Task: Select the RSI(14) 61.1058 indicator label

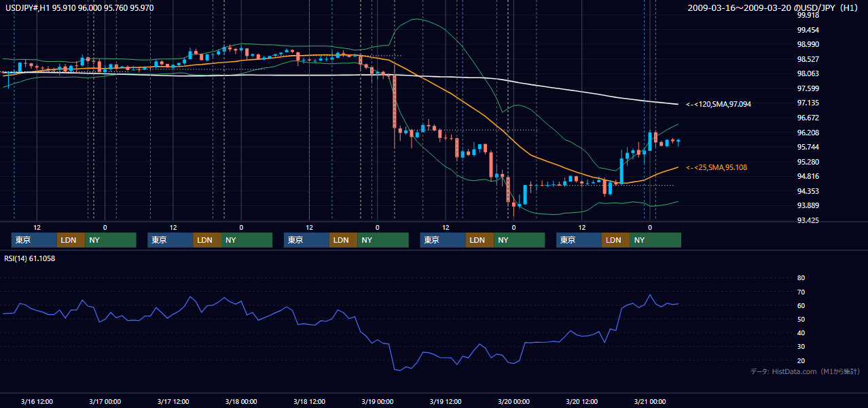Action: 30,258
